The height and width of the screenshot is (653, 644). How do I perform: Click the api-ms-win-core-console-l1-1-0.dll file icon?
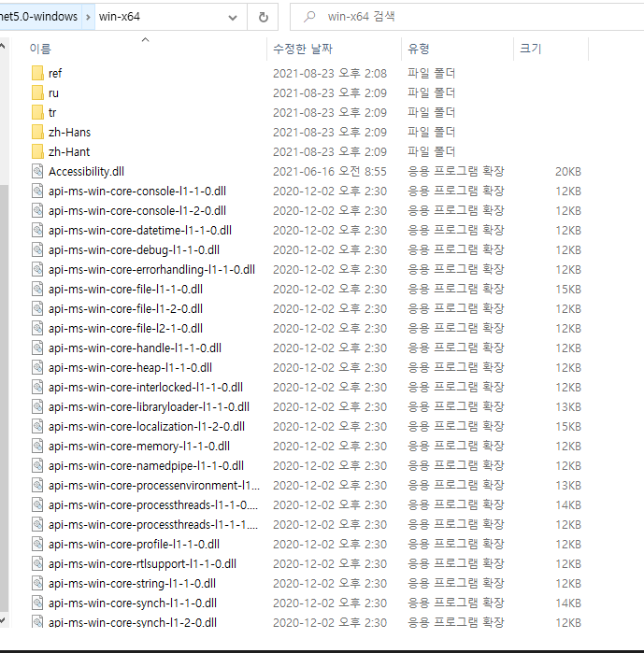pyautogui.click(x=37, y=191)
